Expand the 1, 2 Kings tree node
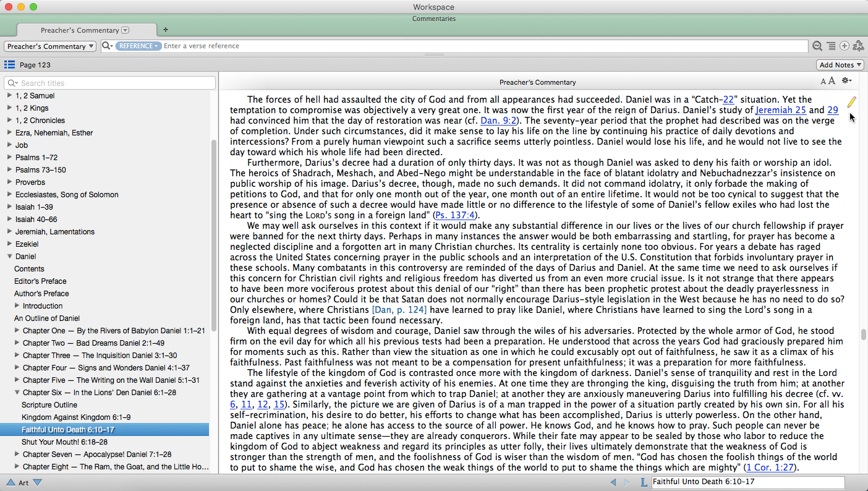Viewport: 868px width, 491px height. 9,108
